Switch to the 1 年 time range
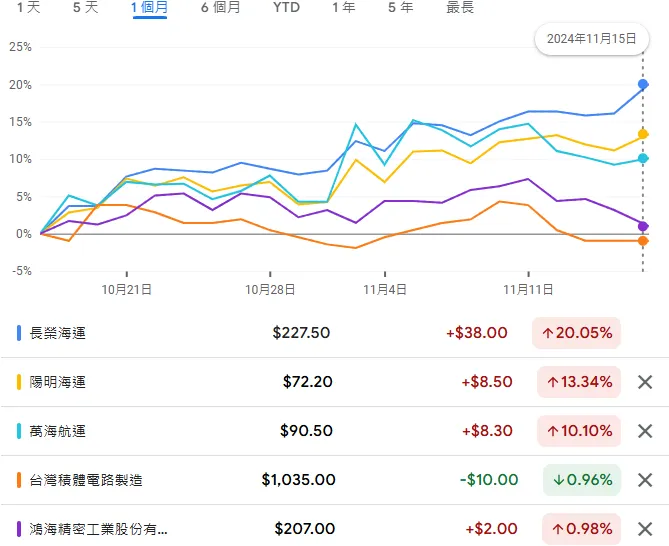The width and height of the screenshot is (669, 546). pyautogui.click(x=344, y=7)
